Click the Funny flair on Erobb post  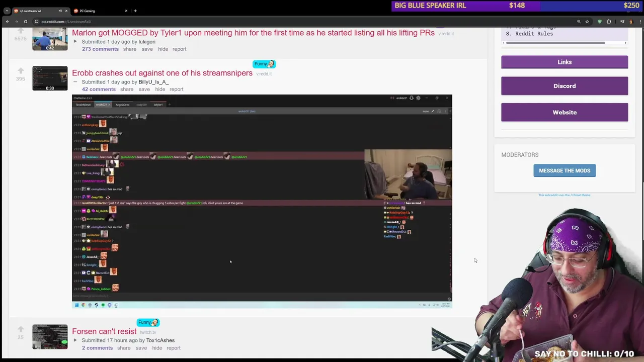tap(264, 64)
